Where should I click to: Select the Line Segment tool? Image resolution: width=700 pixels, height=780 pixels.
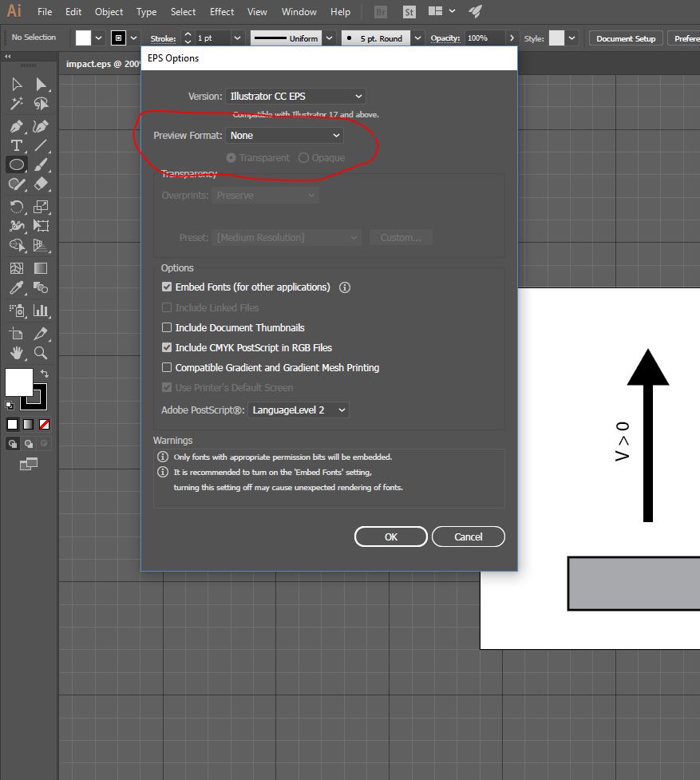point(41,145)
